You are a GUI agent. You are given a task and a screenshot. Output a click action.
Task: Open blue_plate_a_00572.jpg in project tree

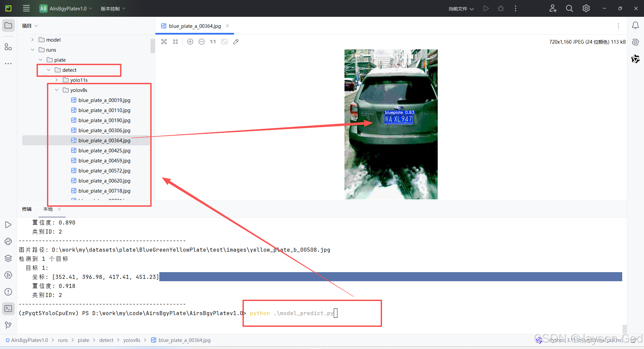point(104,170)
